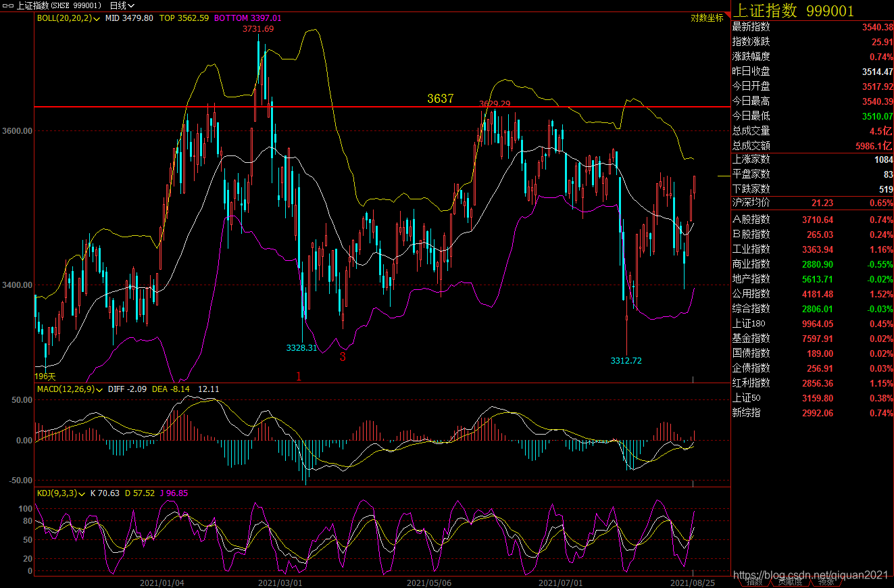This screenshot has width=894, height=588.
Task: Click the chain link icon beside 上证指数
Action: point(8,5)
